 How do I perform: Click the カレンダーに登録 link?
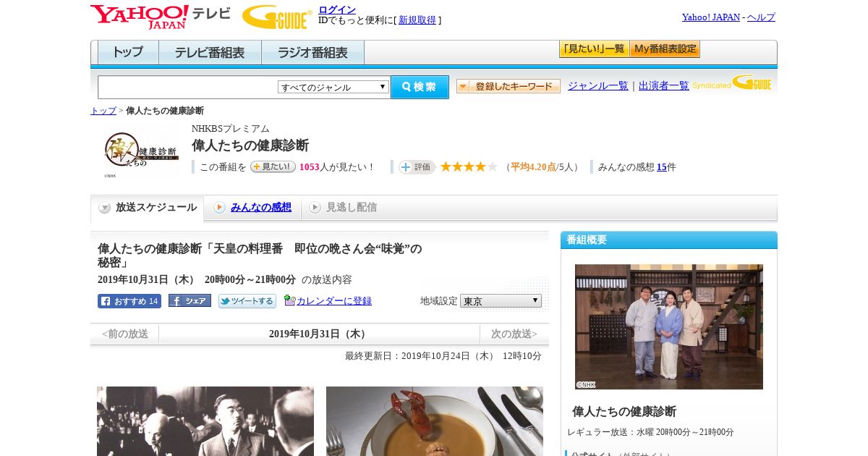[x=334, y=300]
